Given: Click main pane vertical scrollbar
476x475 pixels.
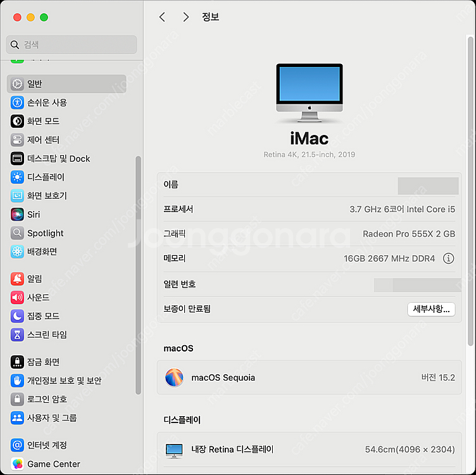Looking at the screenshot, I should click(471, 191).
